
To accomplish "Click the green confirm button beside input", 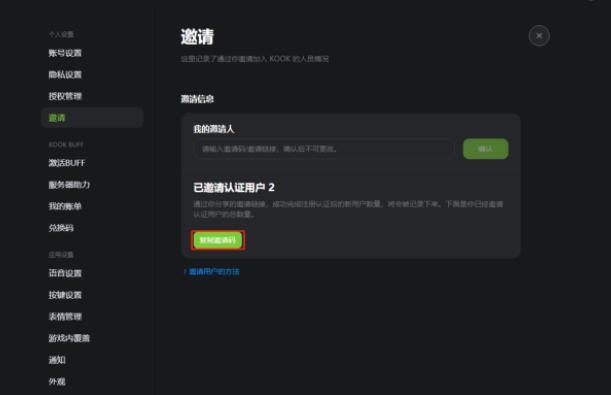I will 486,149.
